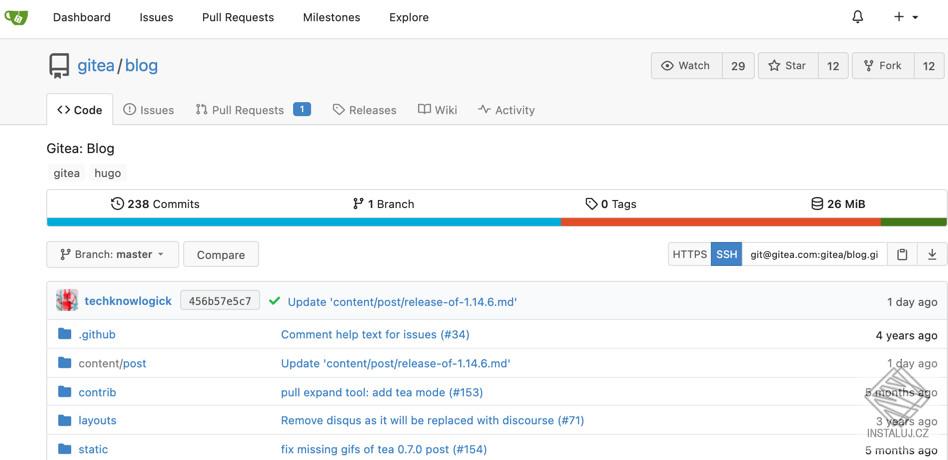Click the '4 years ago' timestamp

click(906, 335)
